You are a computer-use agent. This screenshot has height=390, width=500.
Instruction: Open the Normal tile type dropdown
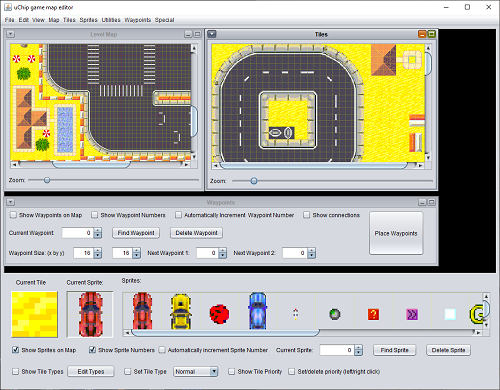coord(195,371)
